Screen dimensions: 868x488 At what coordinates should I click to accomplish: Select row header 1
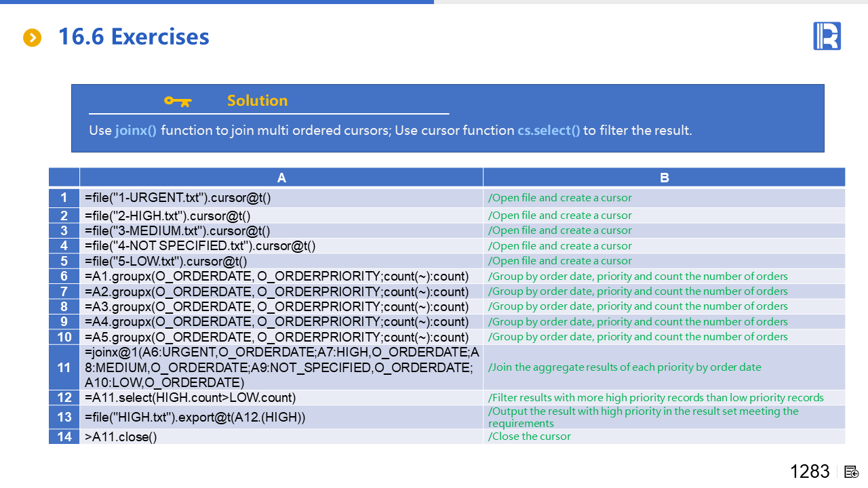click(x=64, y=198)
